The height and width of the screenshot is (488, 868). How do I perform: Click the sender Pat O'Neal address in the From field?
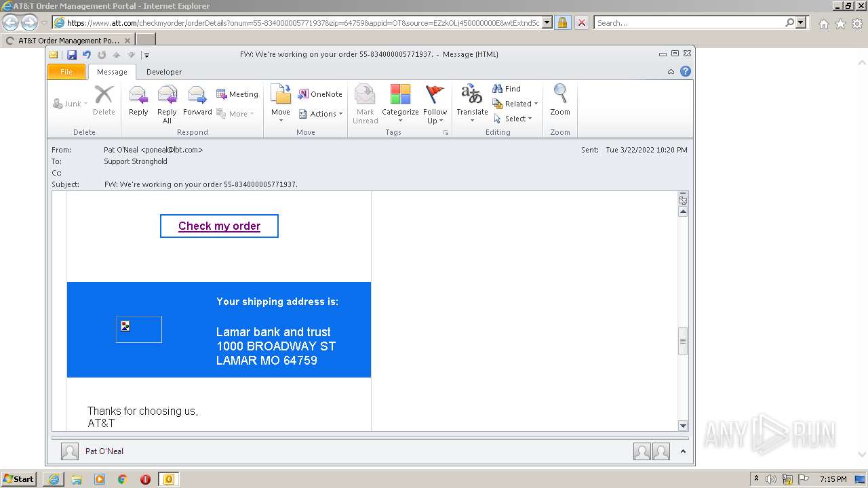(153, 150)
